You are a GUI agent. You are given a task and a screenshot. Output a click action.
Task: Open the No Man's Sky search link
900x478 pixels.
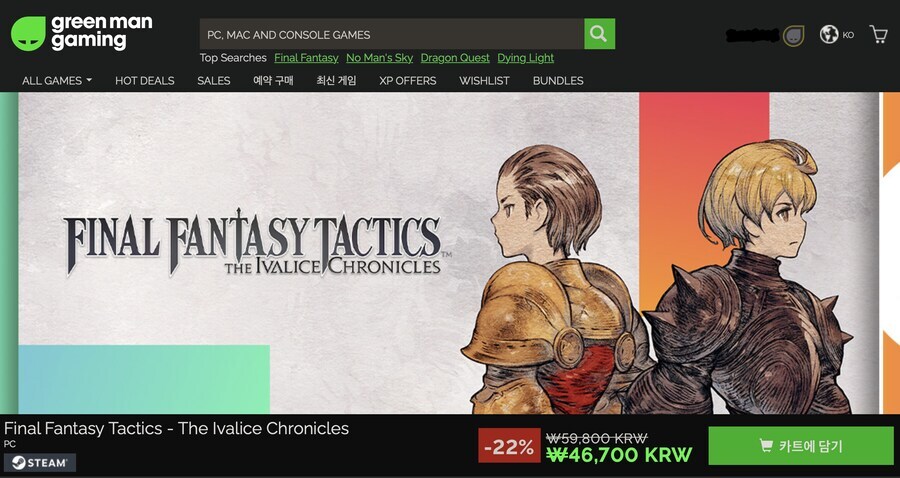(379, 58)
